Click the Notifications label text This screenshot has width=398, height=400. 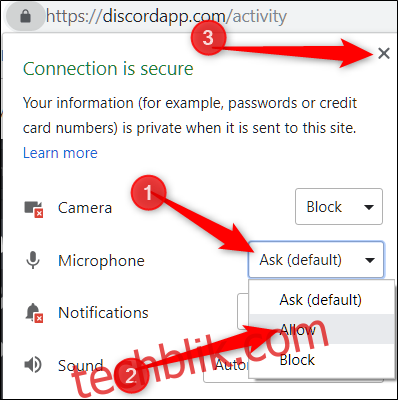pos(103,312)
